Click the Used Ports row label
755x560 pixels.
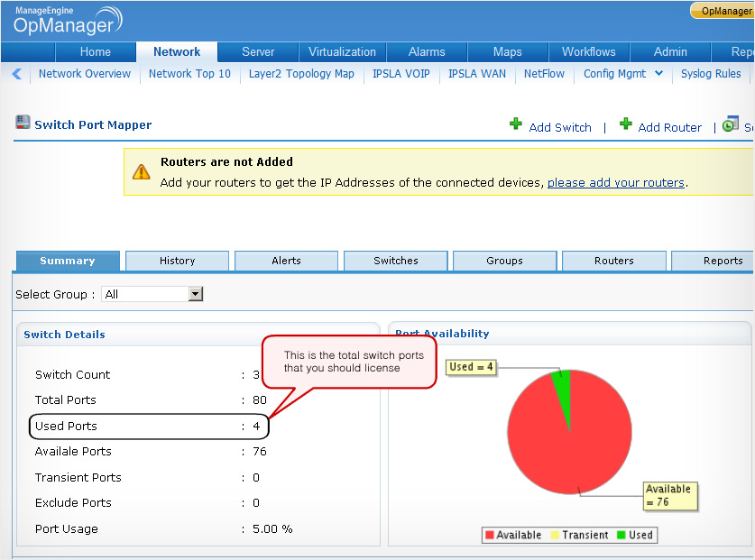click(66, 427)
